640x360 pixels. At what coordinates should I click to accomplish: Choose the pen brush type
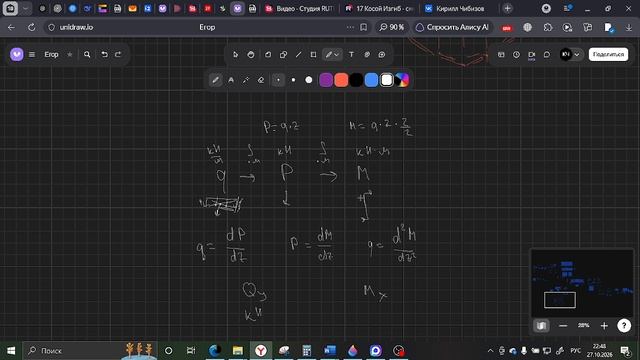coord(216,80)
